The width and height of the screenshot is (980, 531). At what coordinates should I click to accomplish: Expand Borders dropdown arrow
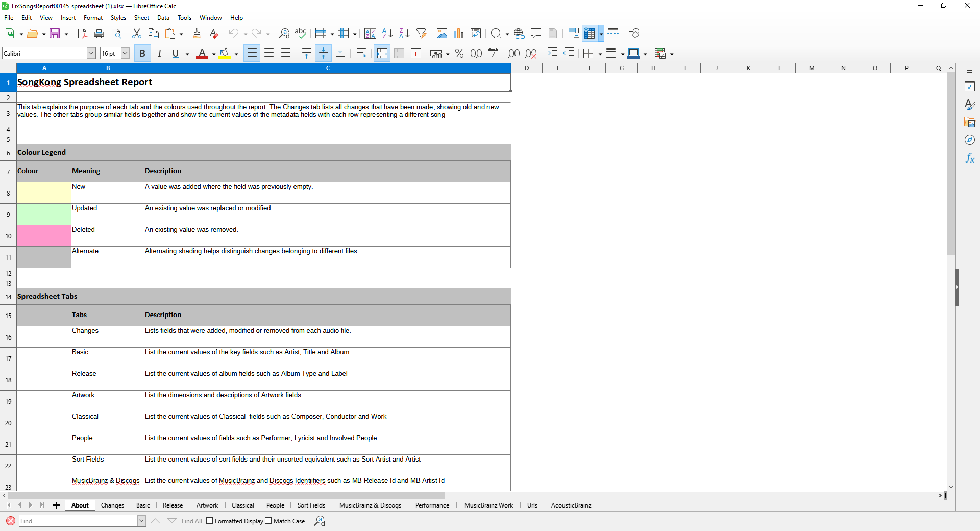(600, 54)
